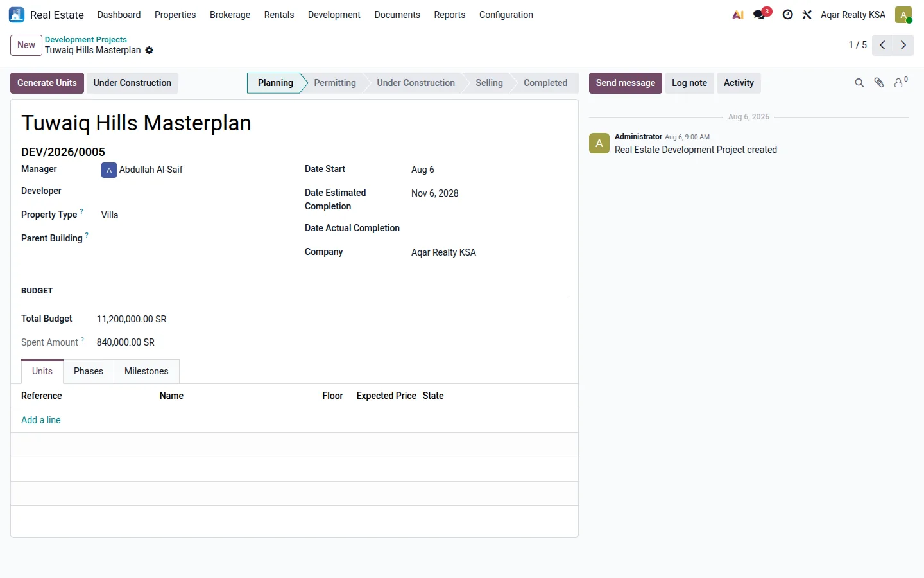Open the Developer field dropdown
Screen dimensions: 924x578
pyautogui.click(x=193, y=191)
